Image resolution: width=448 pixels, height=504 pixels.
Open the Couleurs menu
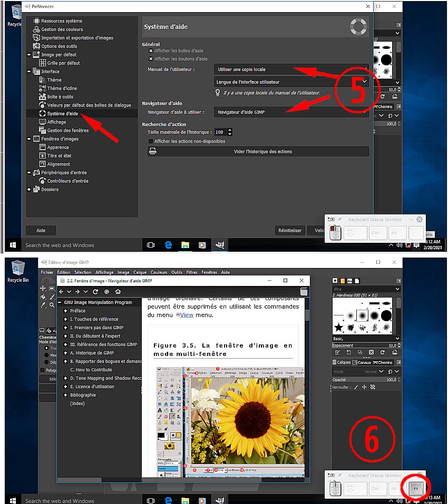click(159, 272)
